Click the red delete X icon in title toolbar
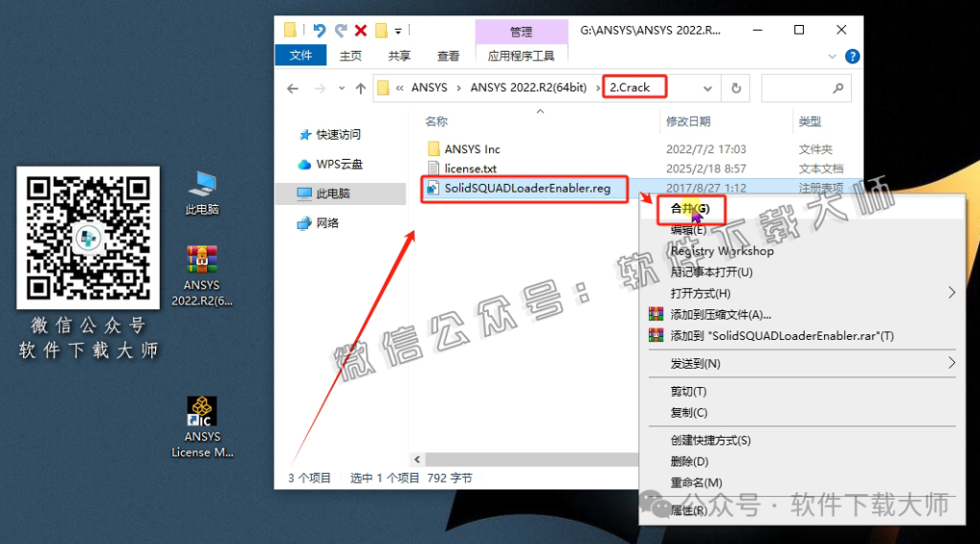 point(361,30)
